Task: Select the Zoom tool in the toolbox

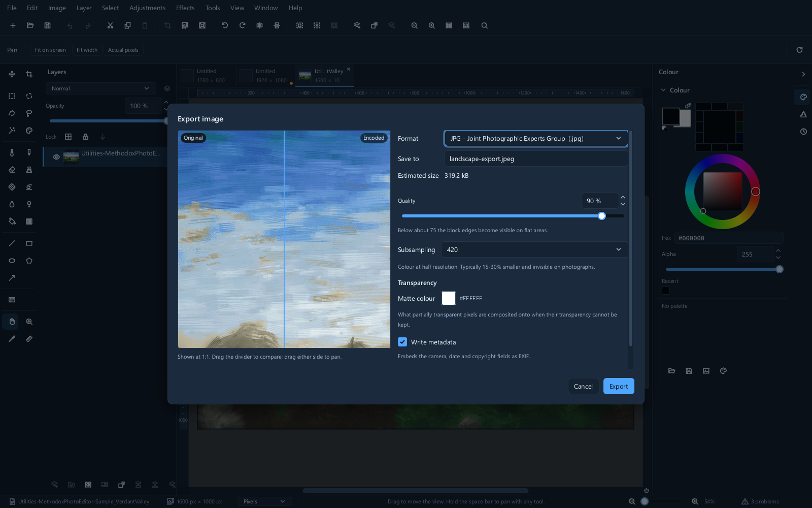Action: click(29, 322)
